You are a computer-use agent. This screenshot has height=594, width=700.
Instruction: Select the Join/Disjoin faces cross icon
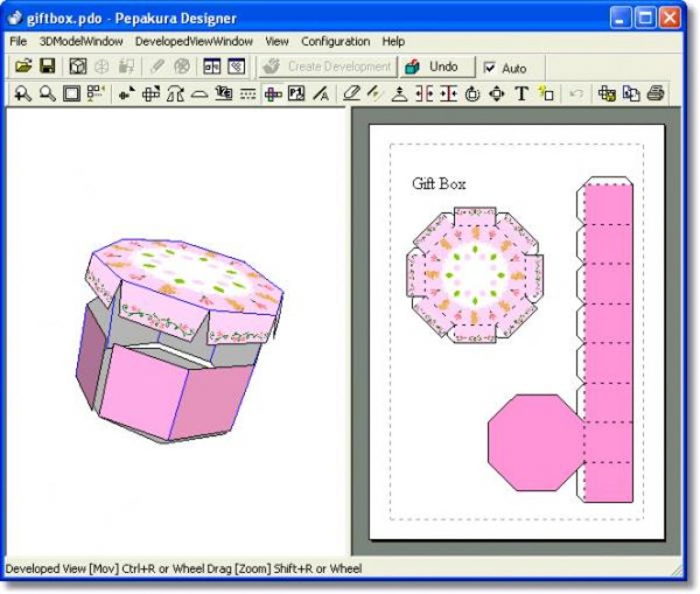(x=272, y=94)
